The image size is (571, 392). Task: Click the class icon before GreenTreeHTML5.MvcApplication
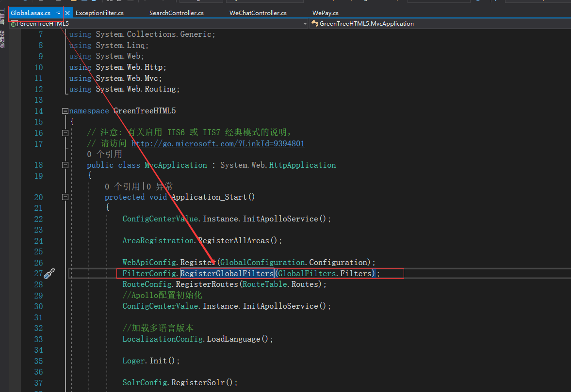[x=315, y=23]
